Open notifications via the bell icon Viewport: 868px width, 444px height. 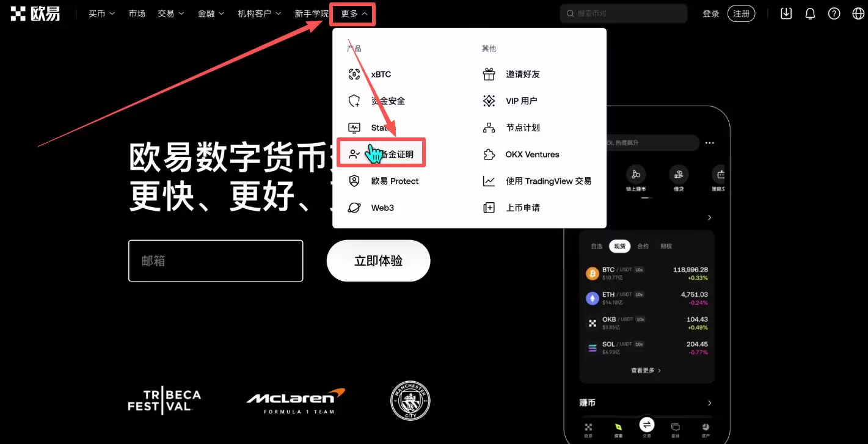tap(810, 13)
